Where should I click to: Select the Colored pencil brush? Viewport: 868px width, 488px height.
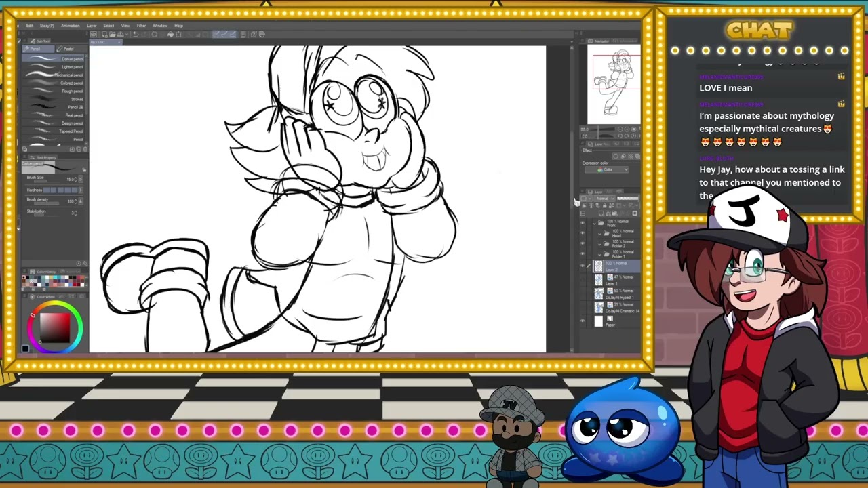pos(54,83)
